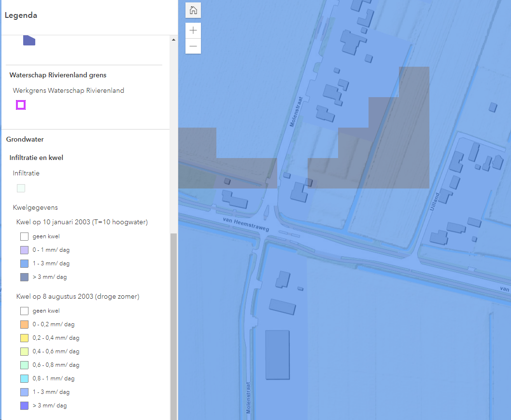Click 'Waterschap Rivierenland grens' heading

(x=58, y=75)
